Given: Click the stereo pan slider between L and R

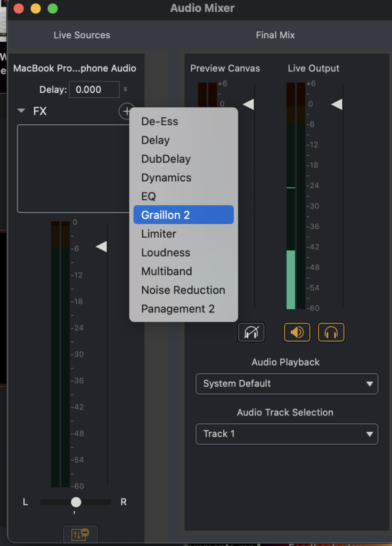Looking at the screenshot, I should coord(75,502).
